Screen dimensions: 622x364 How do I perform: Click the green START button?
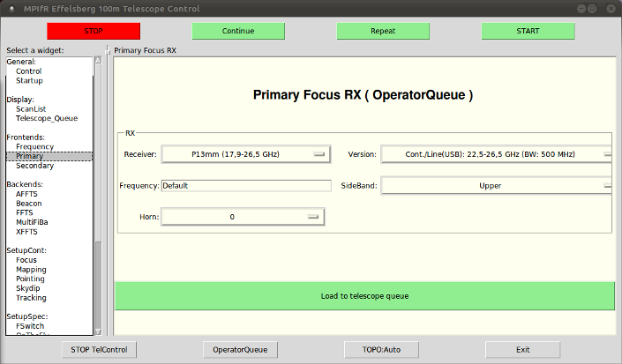[x=528, y=31]
